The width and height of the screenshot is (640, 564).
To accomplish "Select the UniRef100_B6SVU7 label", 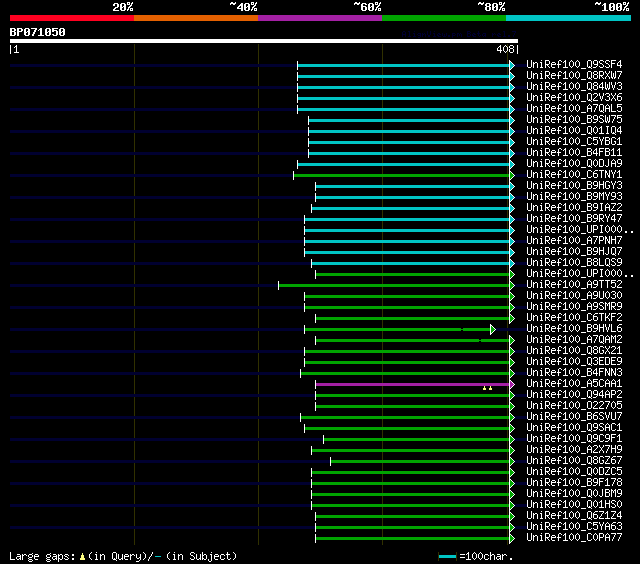I will (x=574, y=417).
